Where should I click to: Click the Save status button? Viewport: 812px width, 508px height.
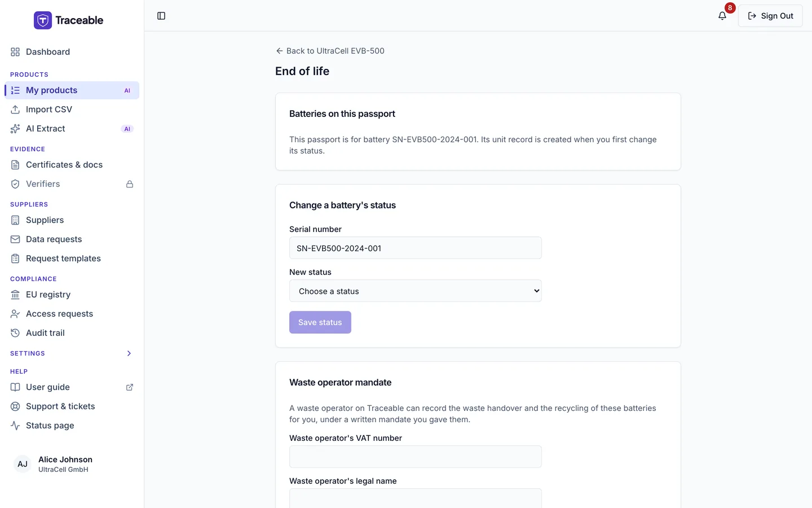pos(320,322)
